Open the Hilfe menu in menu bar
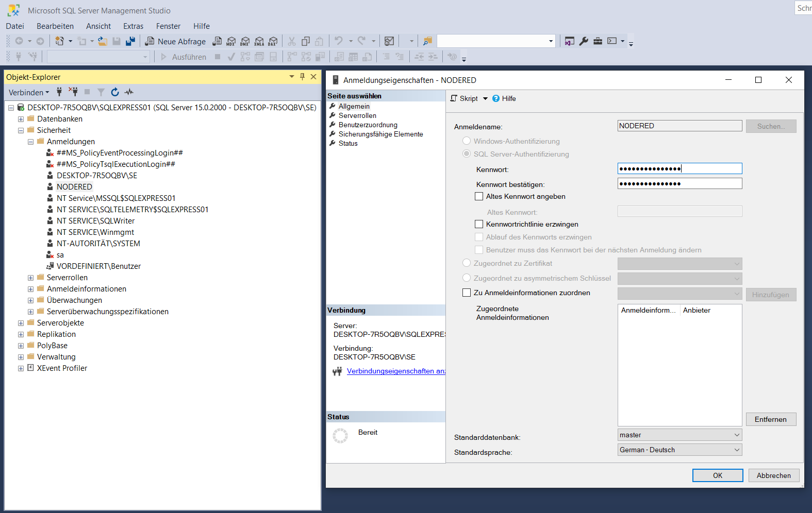Image resolution: width=812 pixels, height=513 pixels. tap(202, 26)
